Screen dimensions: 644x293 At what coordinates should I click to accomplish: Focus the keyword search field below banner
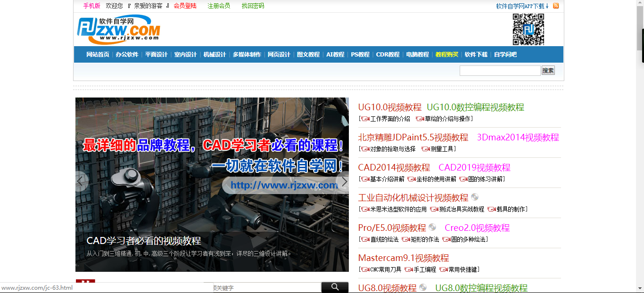[267, 287]
